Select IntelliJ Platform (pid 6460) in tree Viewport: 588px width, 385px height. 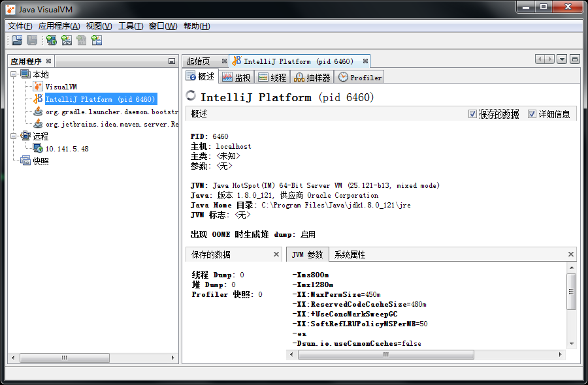pos(100,99)
